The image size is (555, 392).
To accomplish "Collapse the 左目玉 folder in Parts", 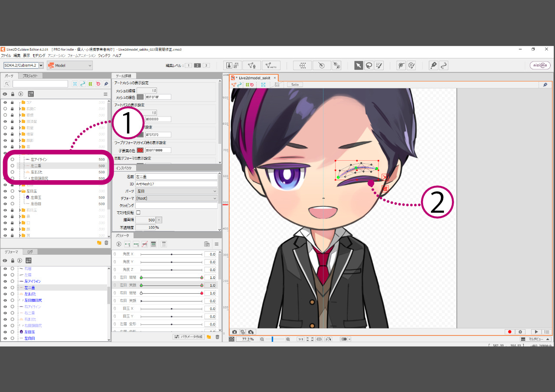I will 20,191.
